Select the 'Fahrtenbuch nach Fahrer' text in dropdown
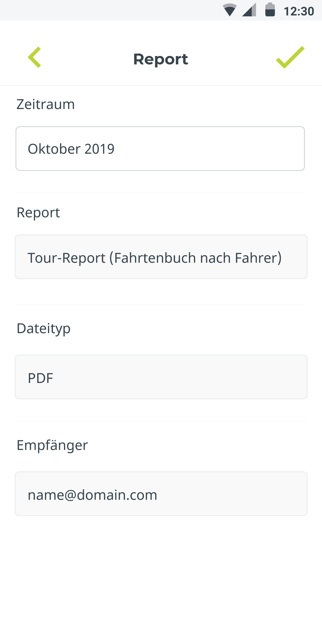The height and width of the screenshot is (644, 322). pos(198,258)
